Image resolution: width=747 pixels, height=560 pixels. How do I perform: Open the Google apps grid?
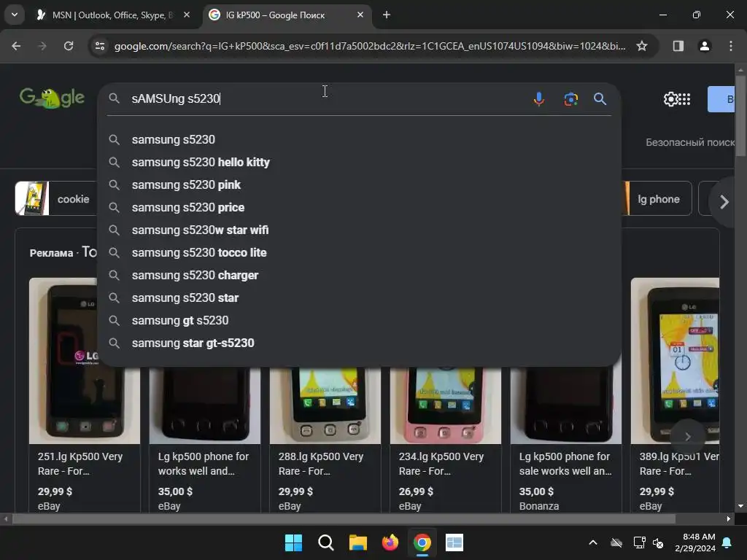coord(684,99)
